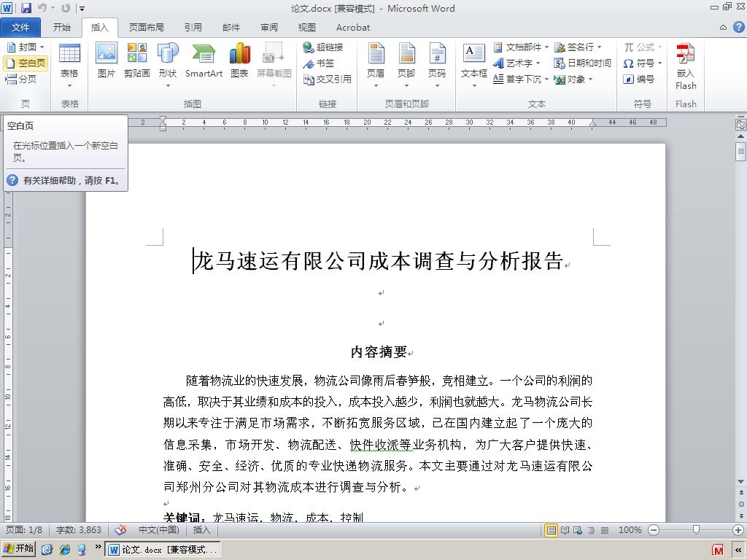Insert 日期和时间 date and time
Image resolution: width=747 pixels, height=560 pixels.
(x=583, y=63)
